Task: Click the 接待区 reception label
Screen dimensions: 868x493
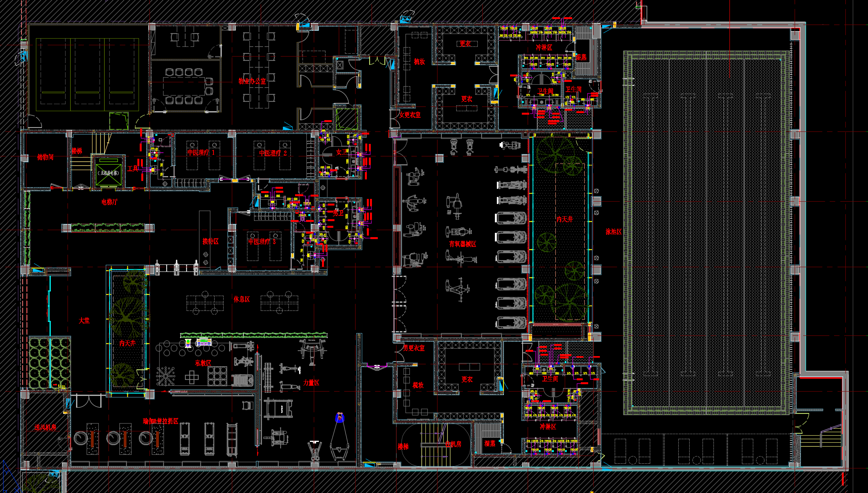Action: 210,241
